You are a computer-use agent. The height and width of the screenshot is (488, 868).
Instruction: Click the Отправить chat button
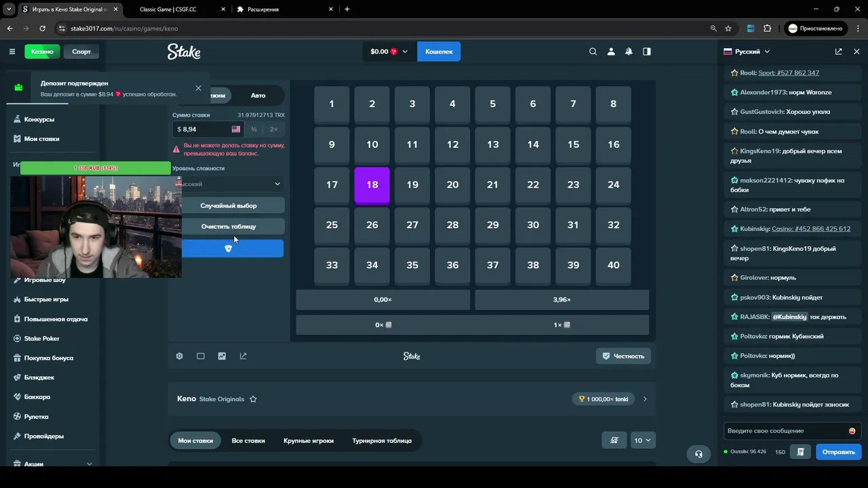coord(839,452)
